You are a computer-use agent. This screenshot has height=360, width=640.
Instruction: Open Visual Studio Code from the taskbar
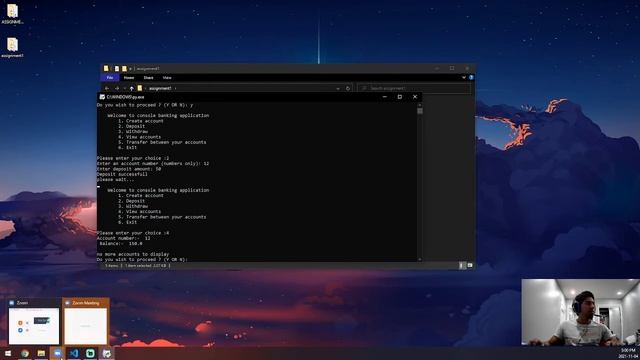(74, 353)
